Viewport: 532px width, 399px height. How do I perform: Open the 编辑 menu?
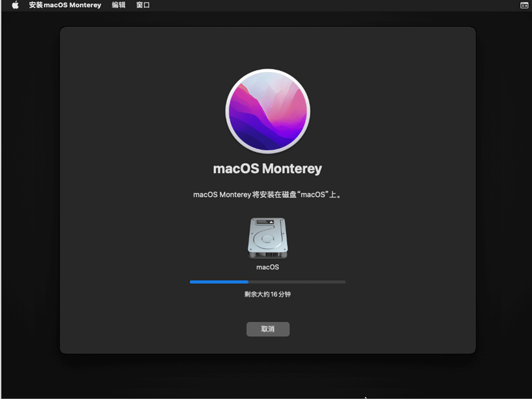pyautogui.click(x=118, y=5)
